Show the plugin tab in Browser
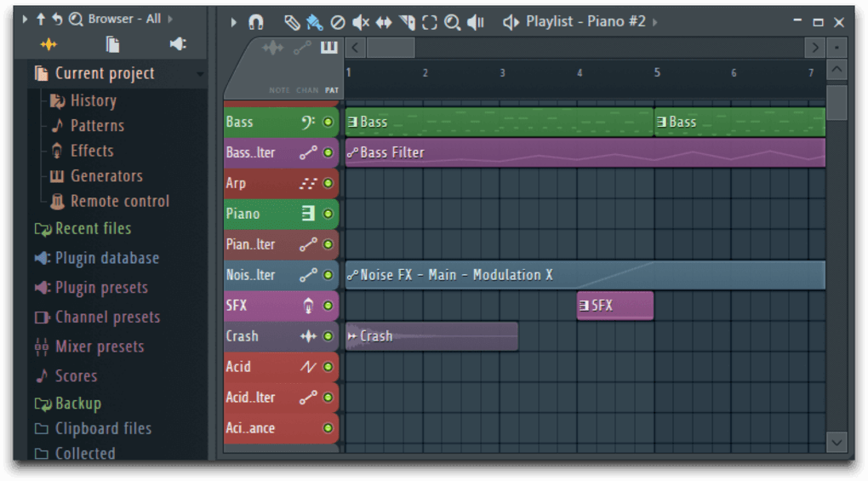Viewport: 868px width, 481px height. tap(177, 44)
